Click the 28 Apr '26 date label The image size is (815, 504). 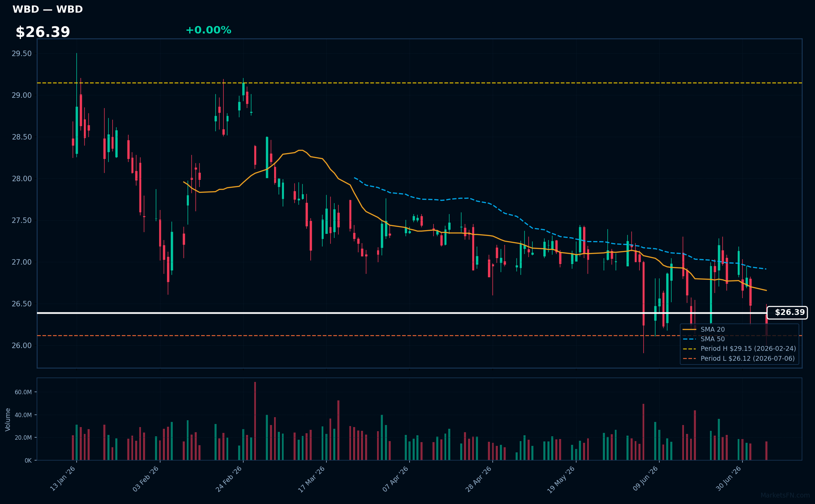(x=479, y=479)
